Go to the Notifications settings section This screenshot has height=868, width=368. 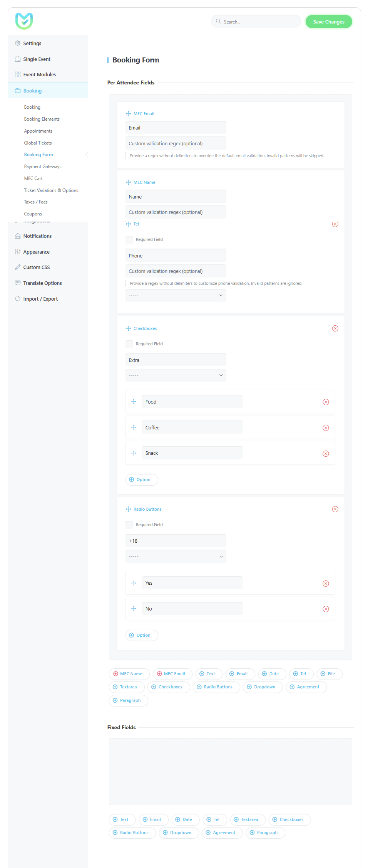click(x=37, y=236)
